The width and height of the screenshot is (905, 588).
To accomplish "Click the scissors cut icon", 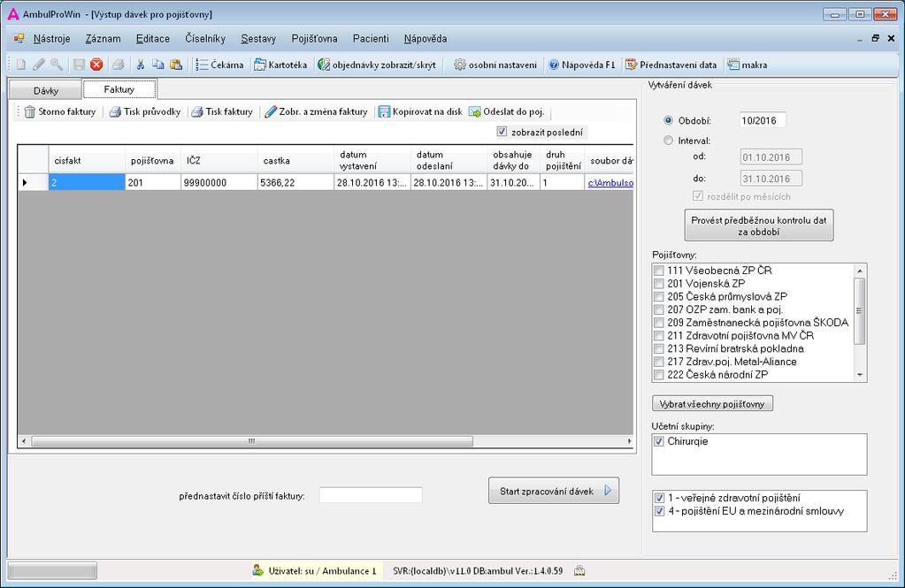I will click(x=141, y=65).
